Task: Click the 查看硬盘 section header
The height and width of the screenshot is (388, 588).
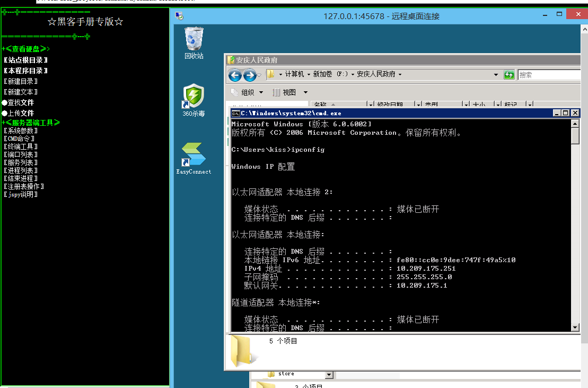Action: (25, 49)
